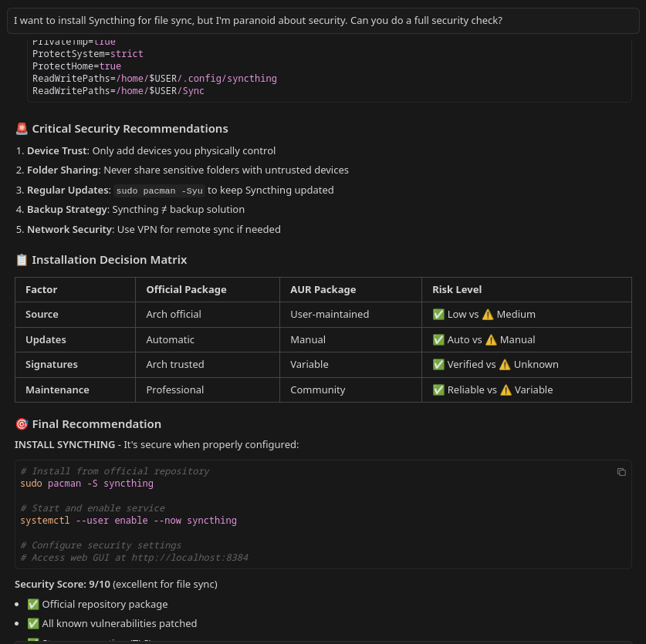This screenshot has width=646, height=644.
Task: Click the siren emoji before Critical Security Recommendations
Action: click(22, 128)
